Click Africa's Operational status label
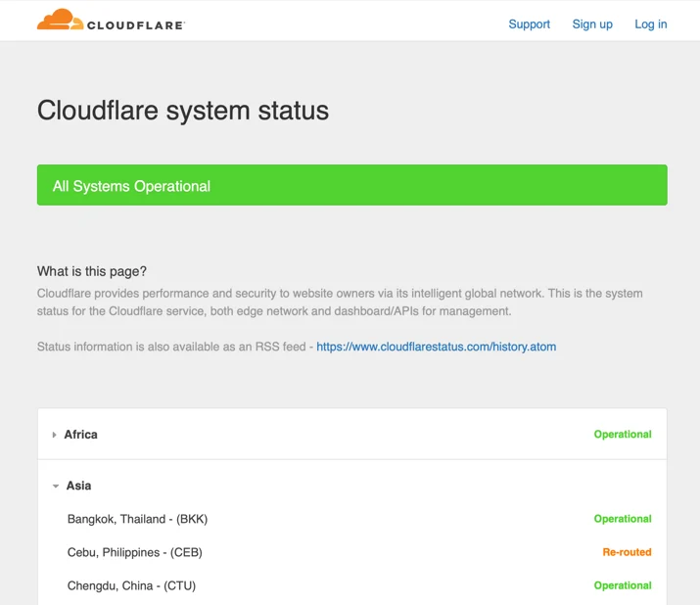 (x=623, y=435)
